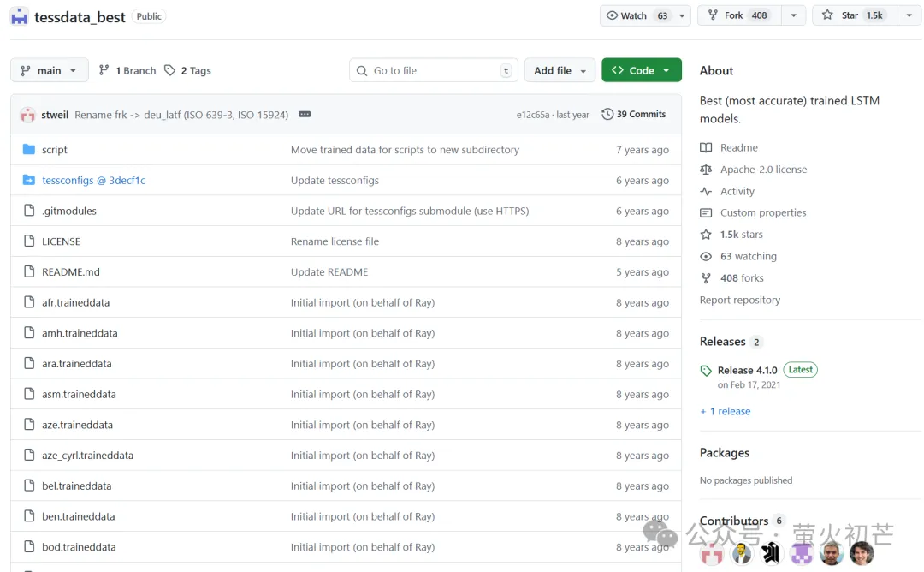Click the tessdata_best organization avatar icon
The height and width of the screenshot is (572, 924).
point(19,16)
